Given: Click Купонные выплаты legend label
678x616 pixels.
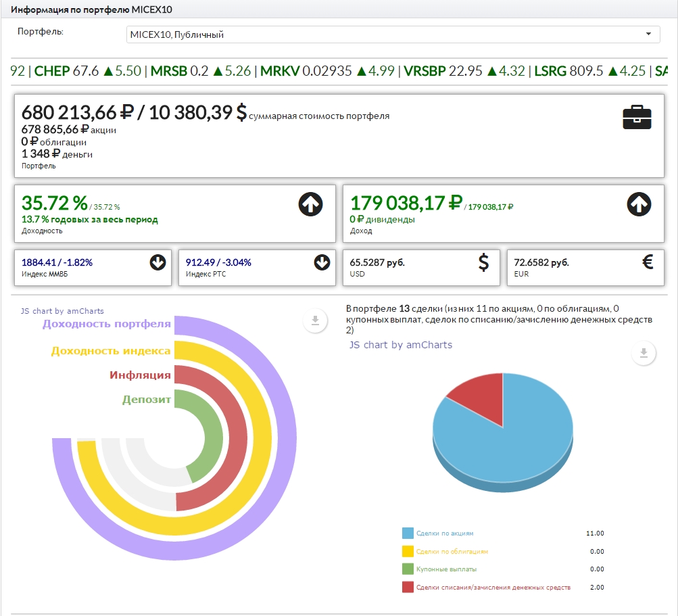Looking at the screenshot, I should 446,569.
